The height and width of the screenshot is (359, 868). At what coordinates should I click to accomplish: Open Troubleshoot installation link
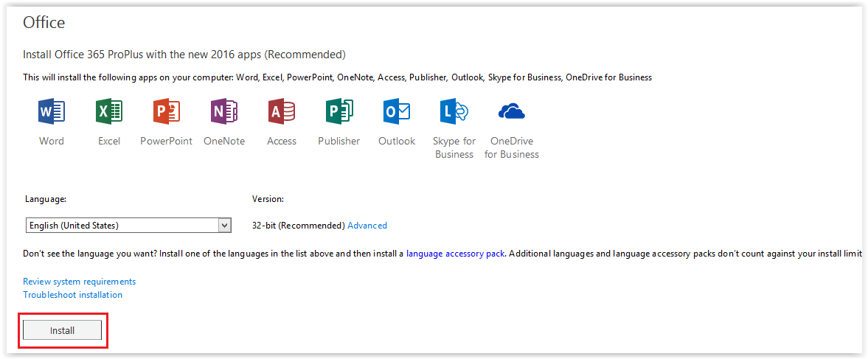pyautogui.click(x=72, y=295)
